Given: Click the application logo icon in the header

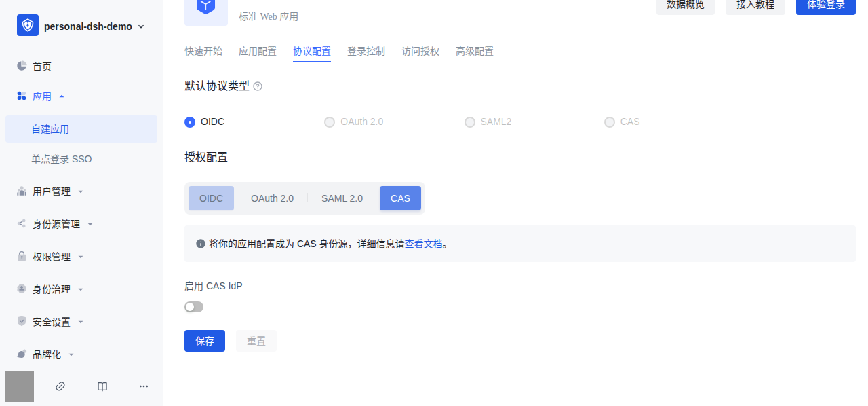Looking at the screenshot, I should click(206, 7).
